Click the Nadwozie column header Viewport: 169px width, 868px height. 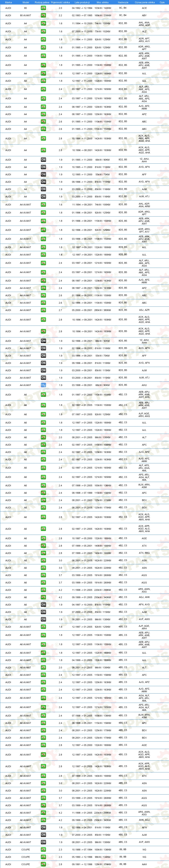[x=123, y=2]
